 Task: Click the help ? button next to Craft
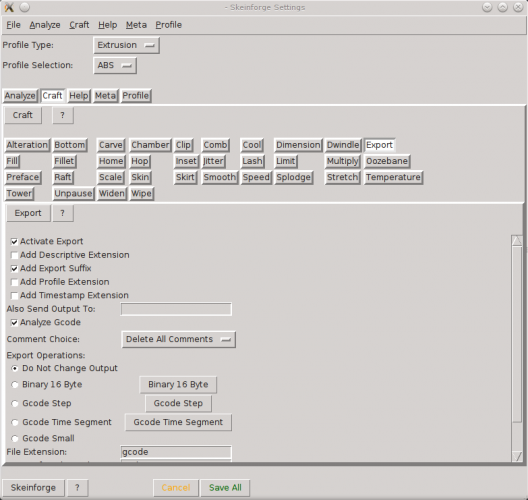point(63,115)
